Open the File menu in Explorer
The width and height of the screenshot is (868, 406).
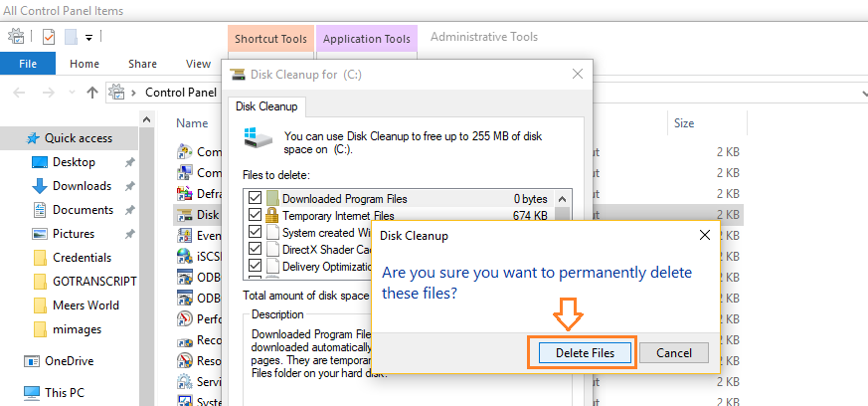coord(28,64)
